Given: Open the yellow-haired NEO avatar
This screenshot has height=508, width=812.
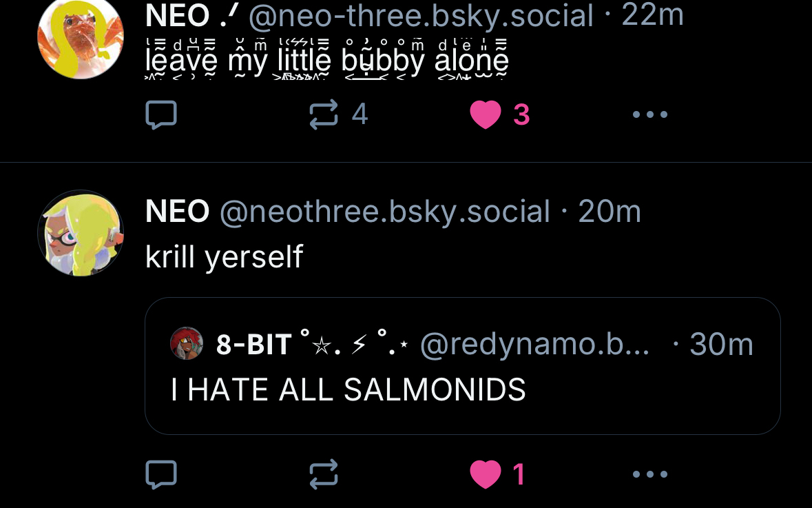Looking at the screenshot, I should coord(81,233).
